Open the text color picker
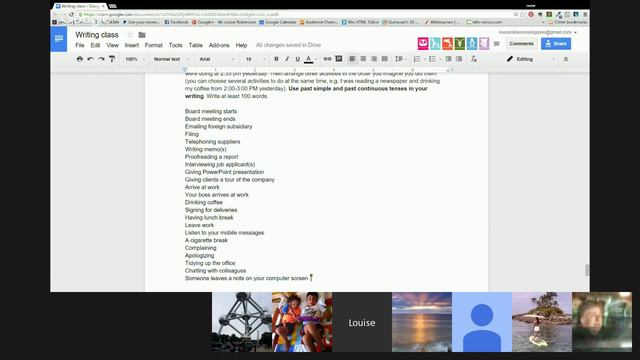The width and height of the screenshot is (640, 360). [309, 59]
